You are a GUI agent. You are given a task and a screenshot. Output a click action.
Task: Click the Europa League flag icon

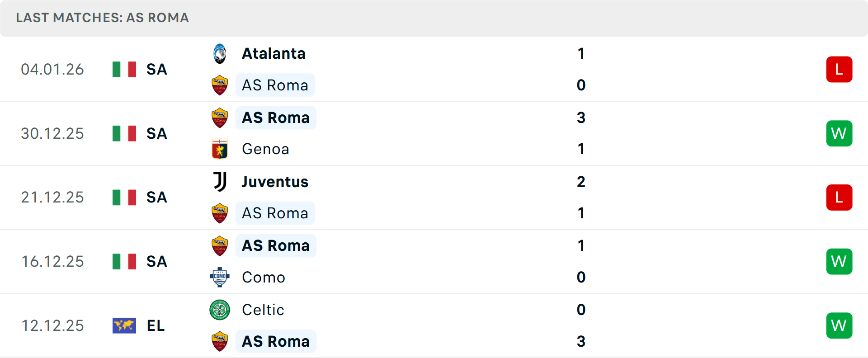point(124,325)
